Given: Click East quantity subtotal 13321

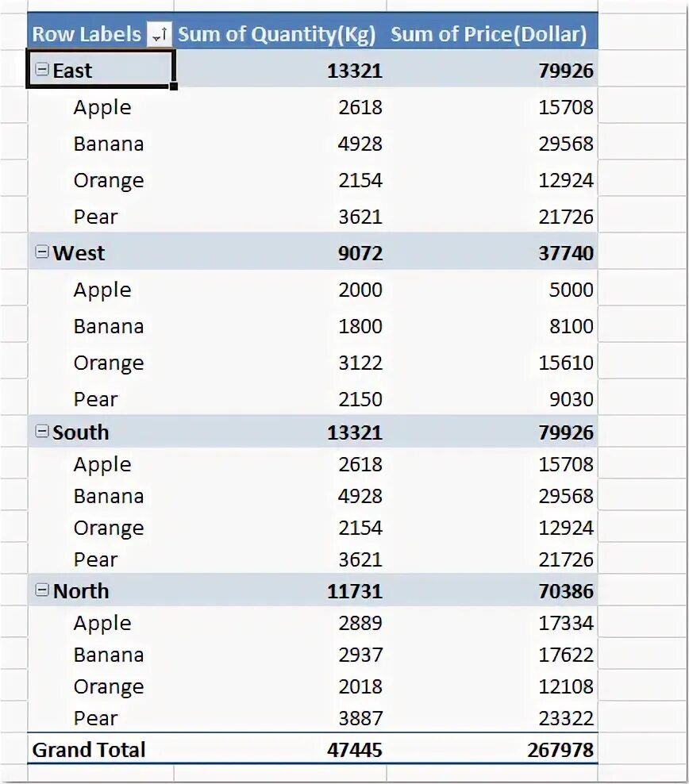Looking at the screenshot, I should coord(354,71).
